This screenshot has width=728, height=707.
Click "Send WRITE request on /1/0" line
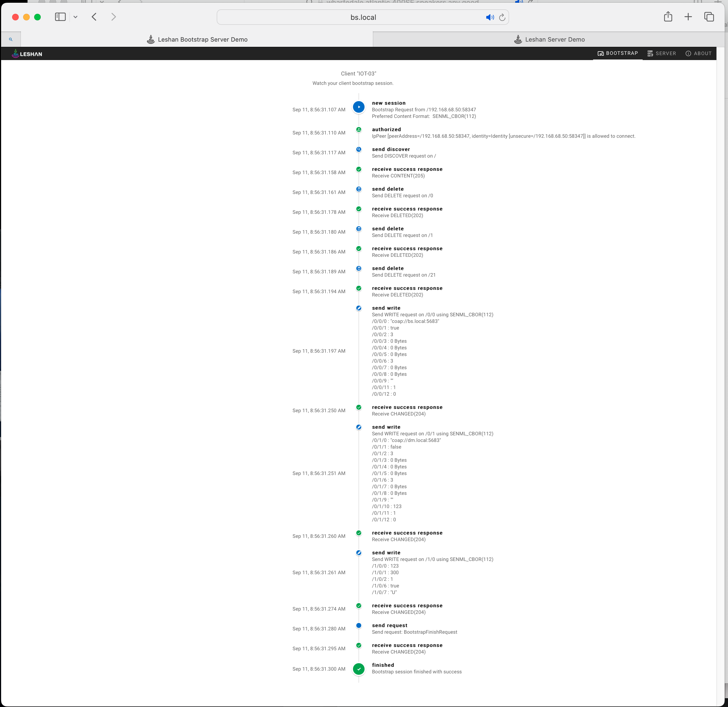(433, 559)
